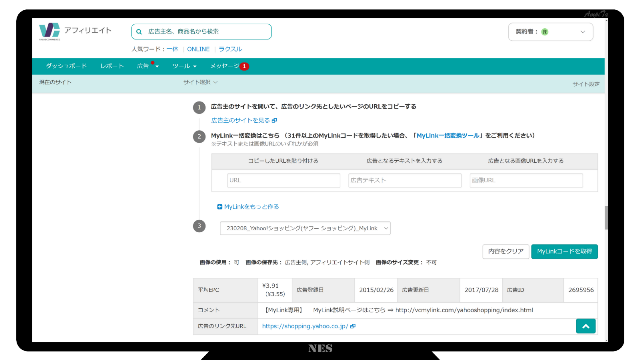Click the ONLINE popular keyword link

(x=198, y=49)
